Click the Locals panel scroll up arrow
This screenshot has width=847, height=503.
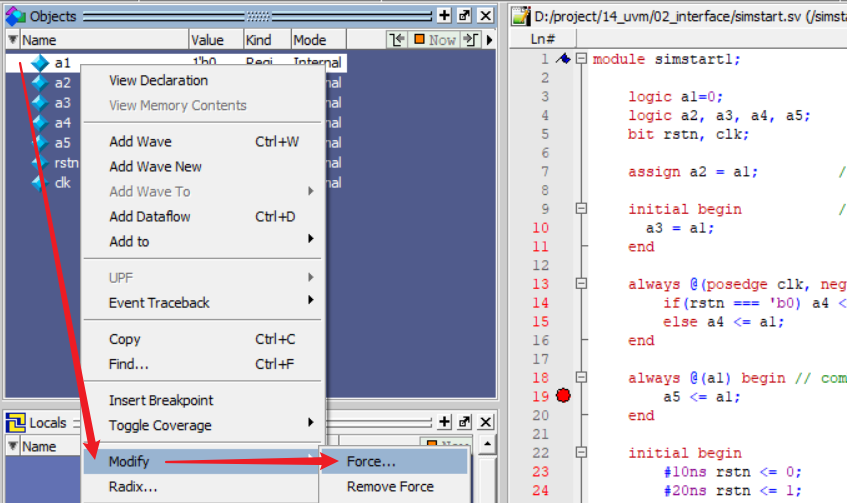(x=487, y=445)
